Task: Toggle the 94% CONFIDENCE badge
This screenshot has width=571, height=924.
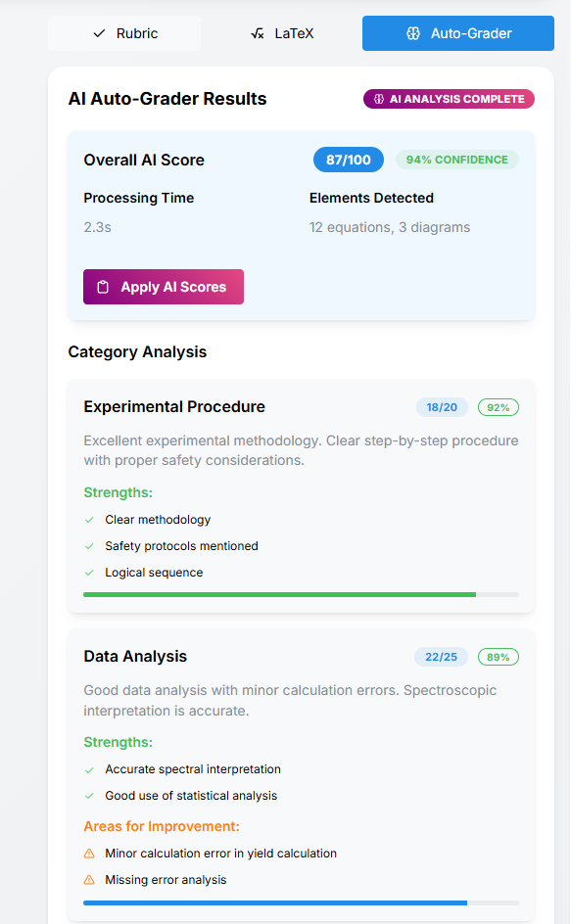Action: 457,159
